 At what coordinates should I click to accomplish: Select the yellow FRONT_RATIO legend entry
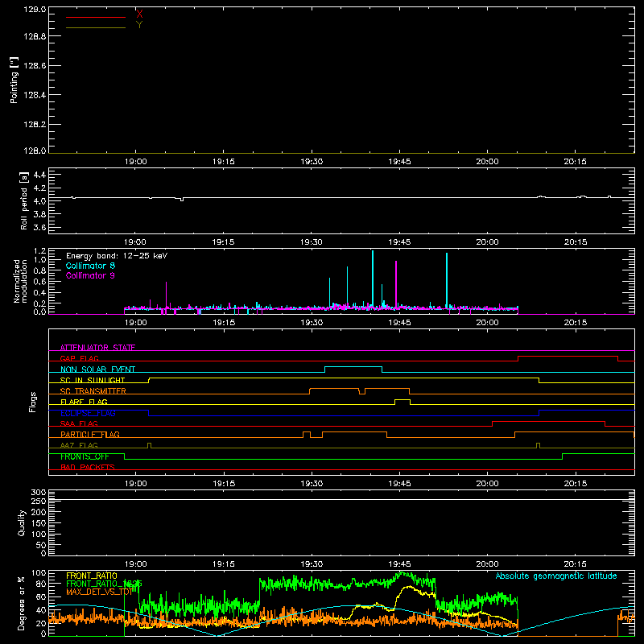[x=92, y=576]
